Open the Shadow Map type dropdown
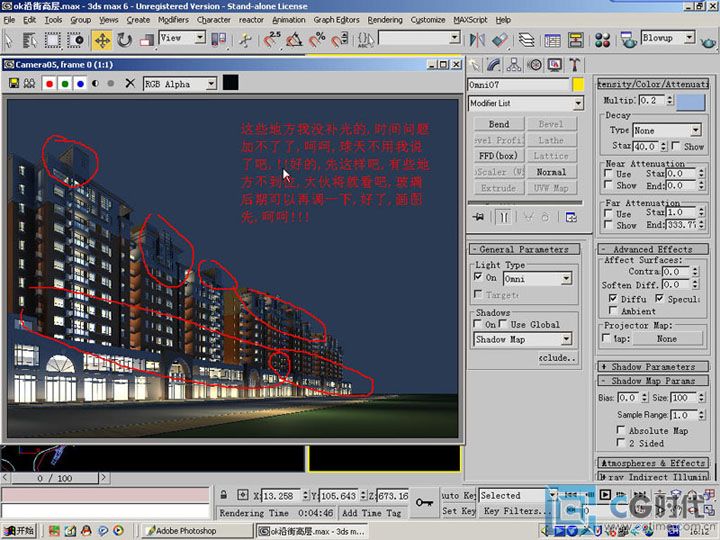 click(x=567, y=339)
